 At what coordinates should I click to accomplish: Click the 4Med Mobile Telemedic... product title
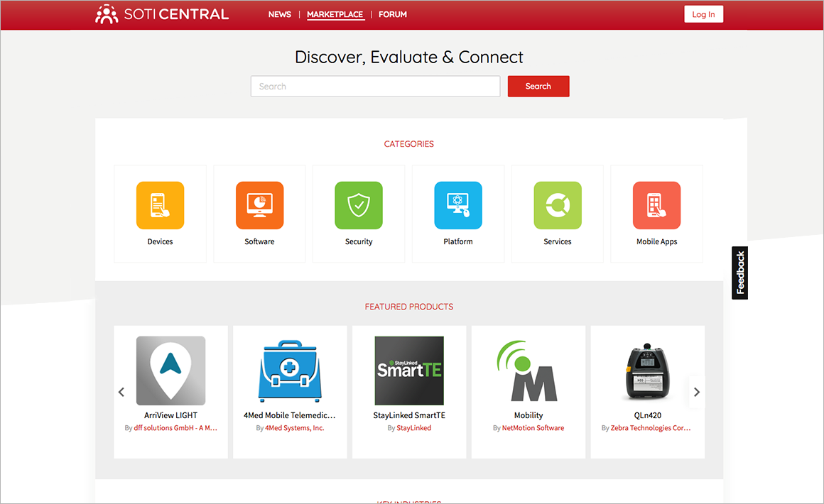coord(290,415)
